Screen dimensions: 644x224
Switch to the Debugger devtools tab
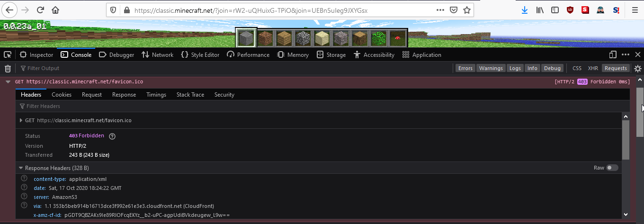pyautogui.click(x=116, y=55)
